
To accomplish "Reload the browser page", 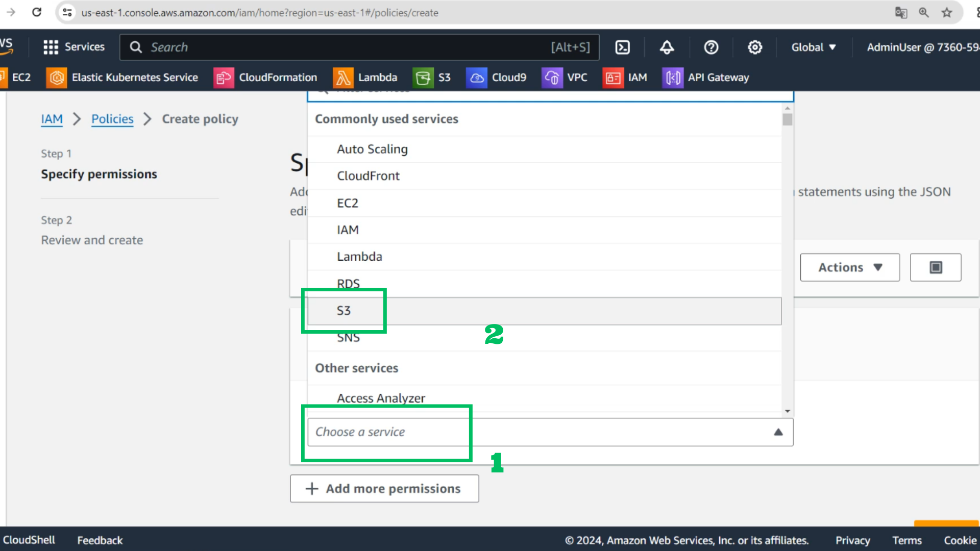I will point(37,12).
